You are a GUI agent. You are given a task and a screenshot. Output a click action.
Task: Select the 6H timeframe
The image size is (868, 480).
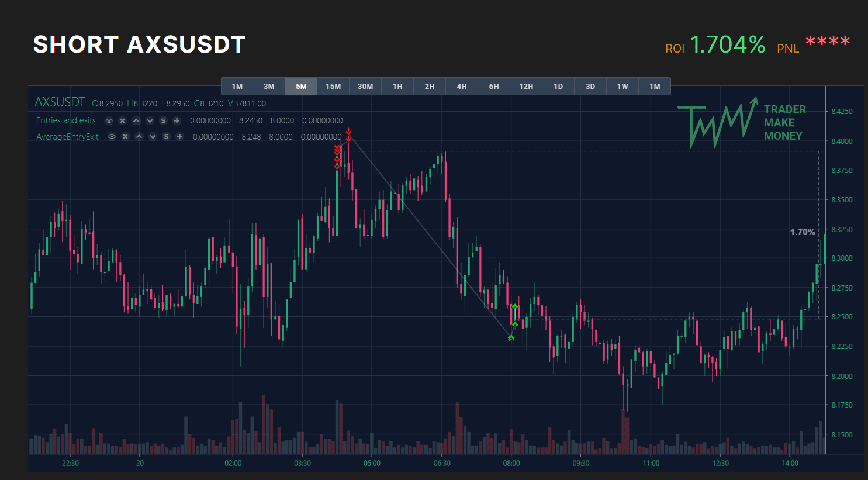pyautogui.click(x=494, y=86)
